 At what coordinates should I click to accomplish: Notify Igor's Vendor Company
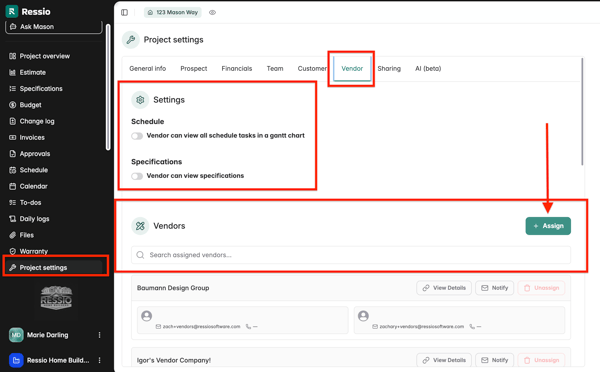click(x=494, y=360)
